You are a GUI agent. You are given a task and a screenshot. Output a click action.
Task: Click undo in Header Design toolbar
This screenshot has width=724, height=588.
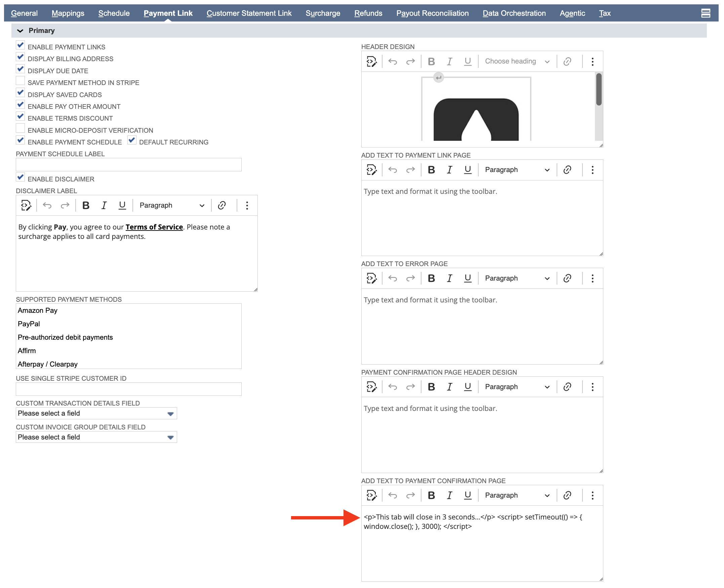tap(393, 61)
